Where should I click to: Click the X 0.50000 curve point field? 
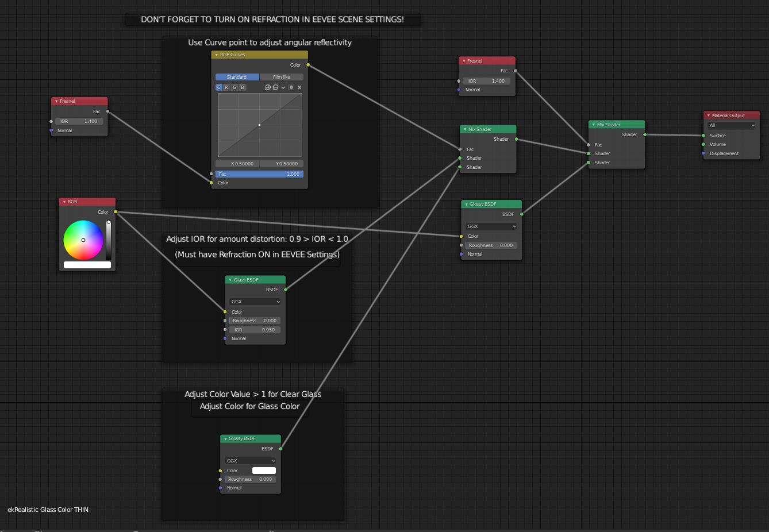[x=237, y=164]
